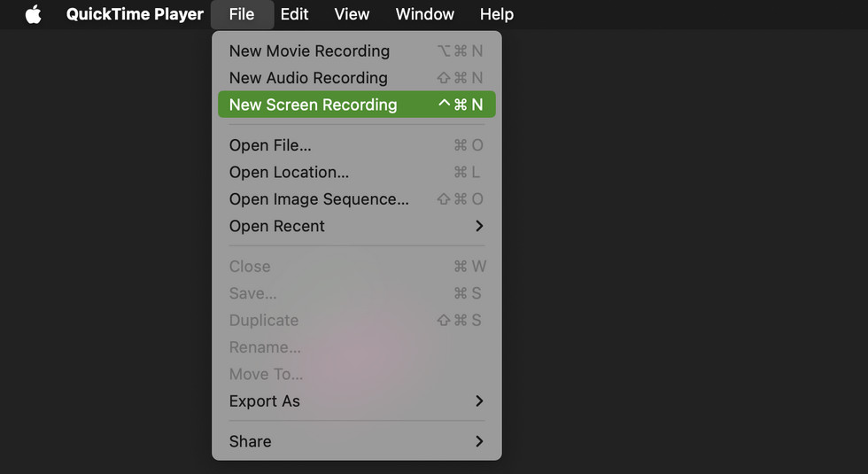Select New Screen Recording
The width and height of the screenshot is (868, 474).
pyautogui.click(x=313, y=105)
